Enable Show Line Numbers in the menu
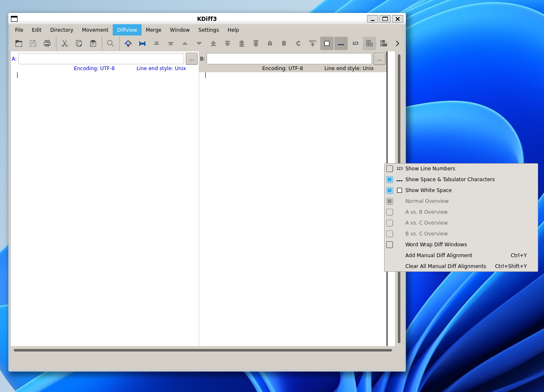This screenshot has height=392, width=544. coord(430,168)
